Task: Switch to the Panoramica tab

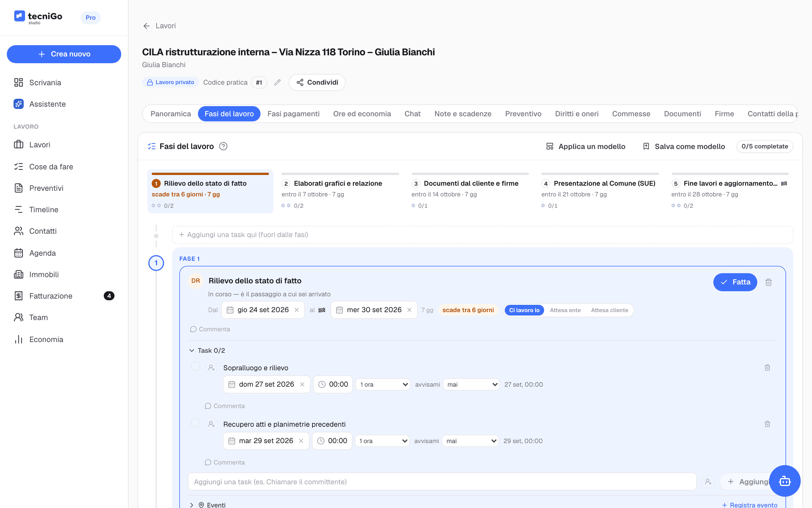Action: pos(171,114)
